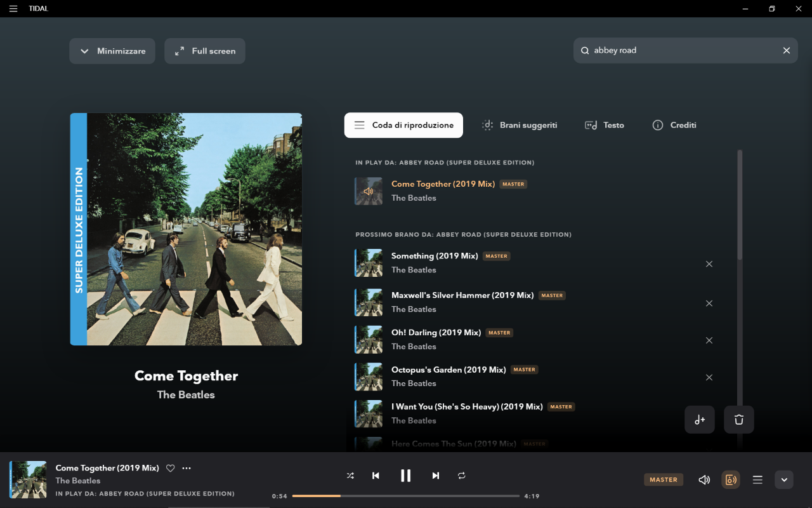This screenshot has width=812, height=508.
Task: Click The Beatles under Octopus's Garden
Action: click(x=414, y=384)
